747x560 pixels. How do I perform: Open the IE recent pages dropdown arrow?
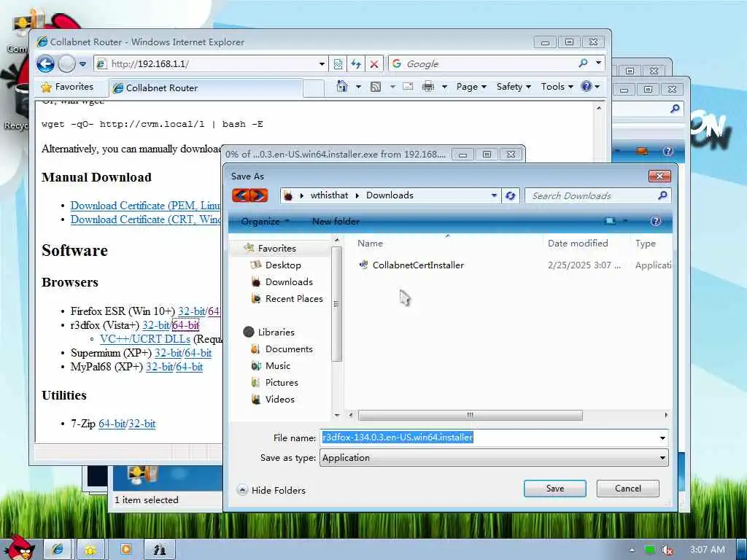point(82,64)
